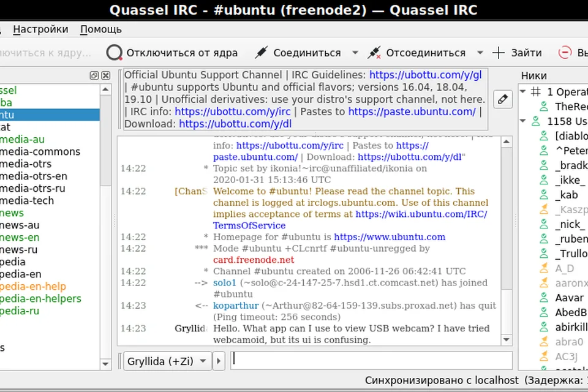Select away user abra0 in nick list
The width and height of the screenshot is (588, 392).
click(569, 342)
